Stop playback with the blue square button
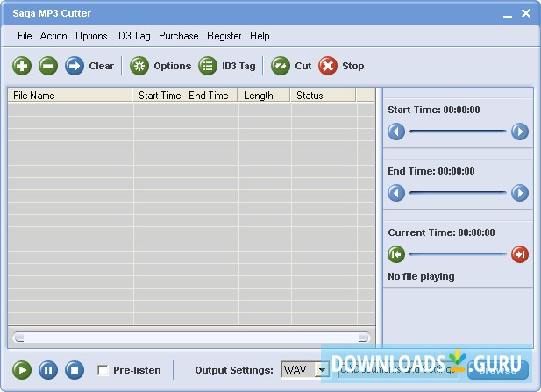541x392 pixels. [x=75, y=370]
